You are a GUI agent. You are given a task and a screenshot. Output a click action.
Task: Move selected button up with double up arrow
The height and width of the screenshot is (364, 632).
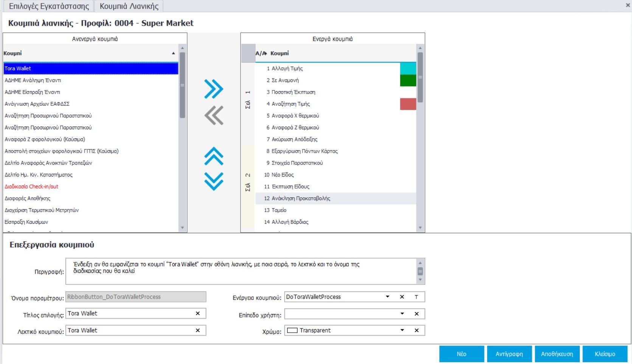tap(214, 156)
